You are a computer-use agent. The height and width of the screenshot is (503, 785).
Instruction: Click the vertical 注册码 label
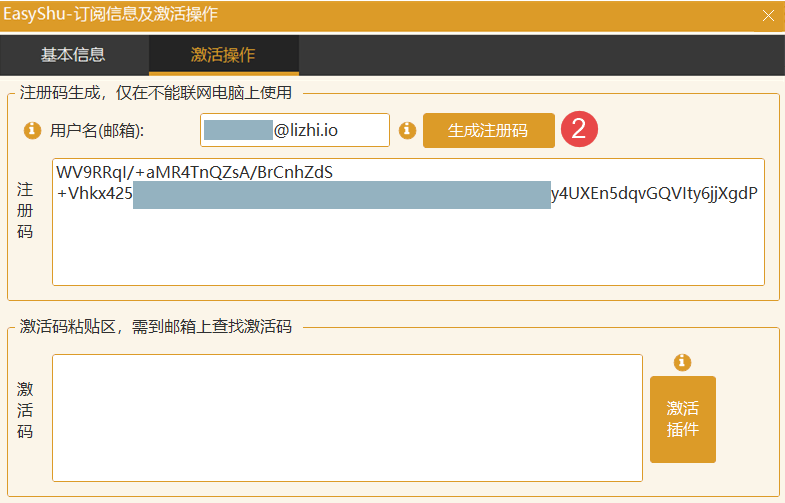pos(25,210)
